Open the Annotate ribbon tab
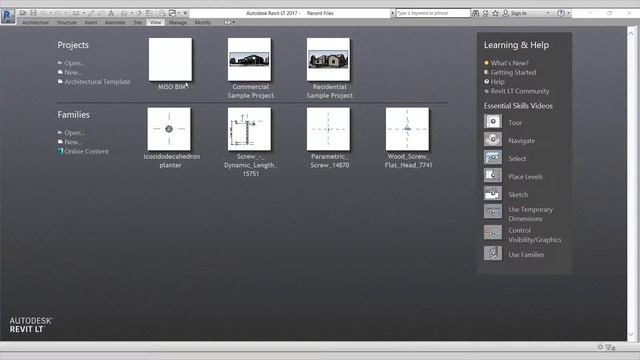 coord(115,22)
